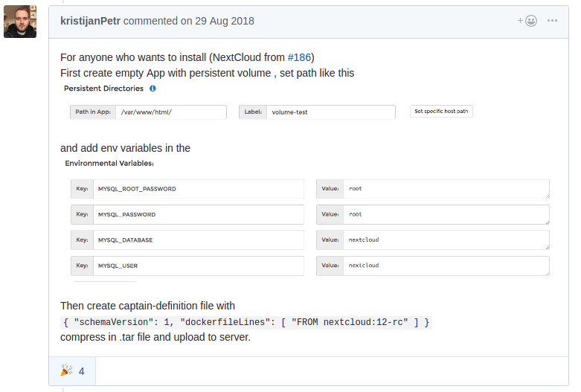The image size is (581, 392).
Task: Click the MYSQL_PASSWORD key field
Action: [x=198, y=214]
